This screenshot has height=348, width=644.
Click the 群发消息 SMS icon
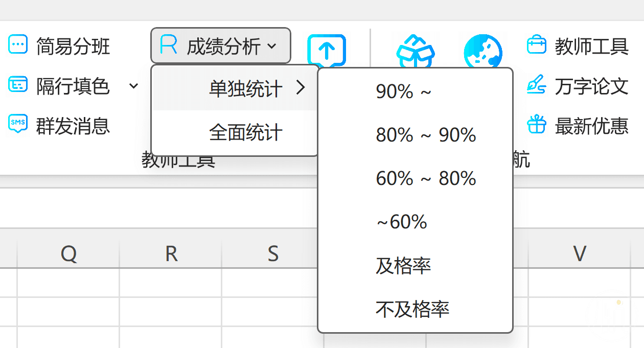click(x=18, y=124)
